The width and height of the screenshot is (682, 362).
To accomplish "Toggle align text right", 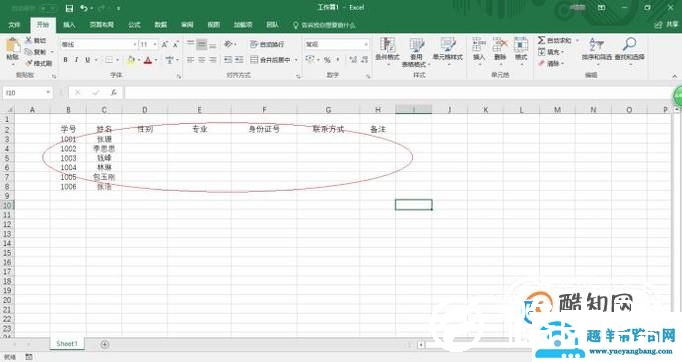I will [212, 60].
